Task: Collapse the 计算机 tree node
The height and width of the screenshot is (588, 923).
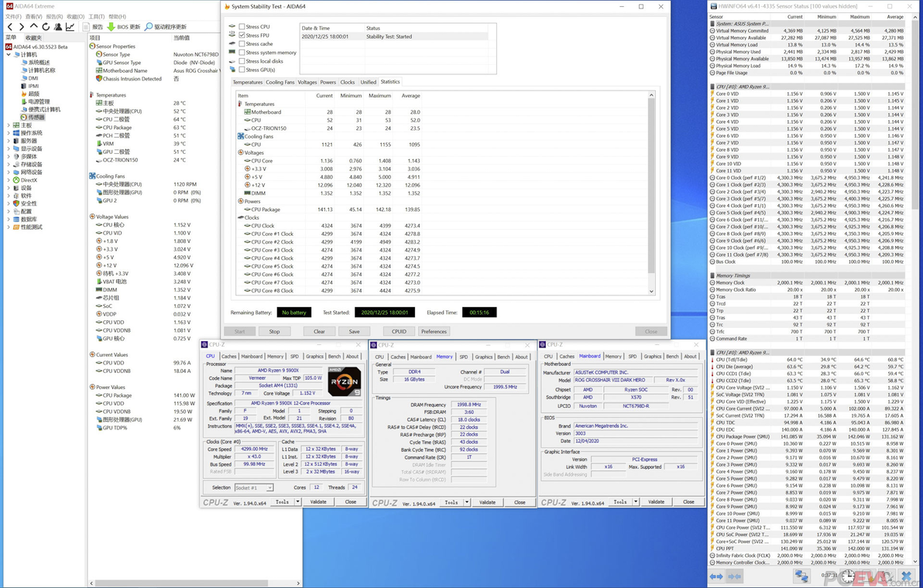Action: (x=9, y=55)
